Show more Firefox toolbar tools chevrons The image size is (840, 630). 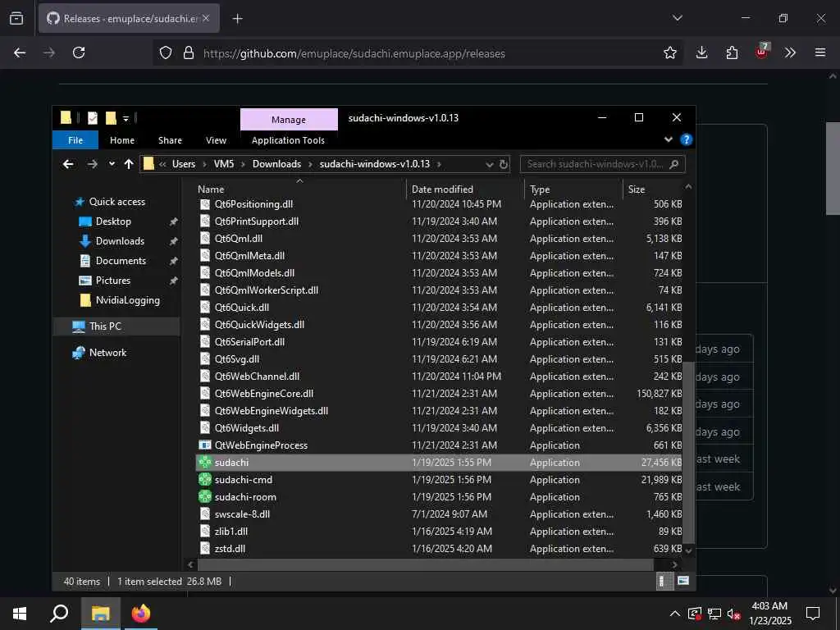pyautogui.click(x=790, y=52)
